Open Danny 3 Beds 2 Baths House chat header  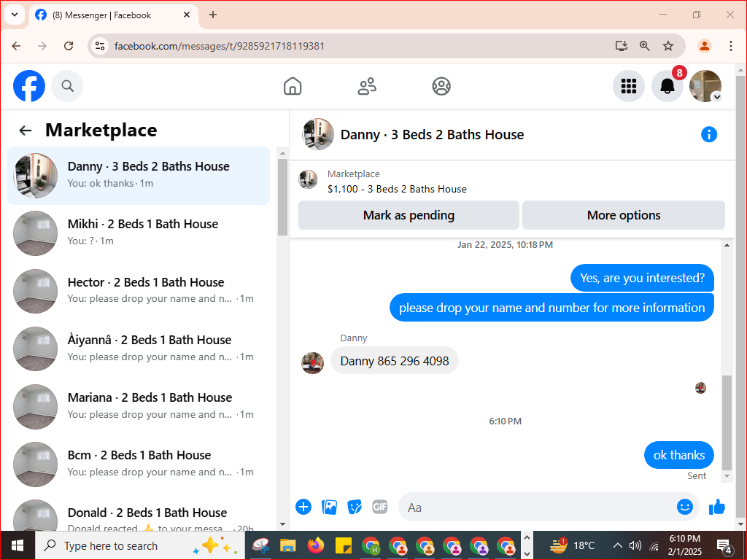(x=432, y=135)
